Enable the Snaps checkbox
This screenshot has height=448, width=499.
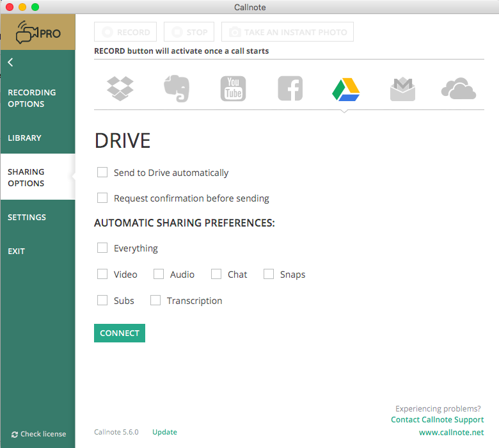coord(269,274)
